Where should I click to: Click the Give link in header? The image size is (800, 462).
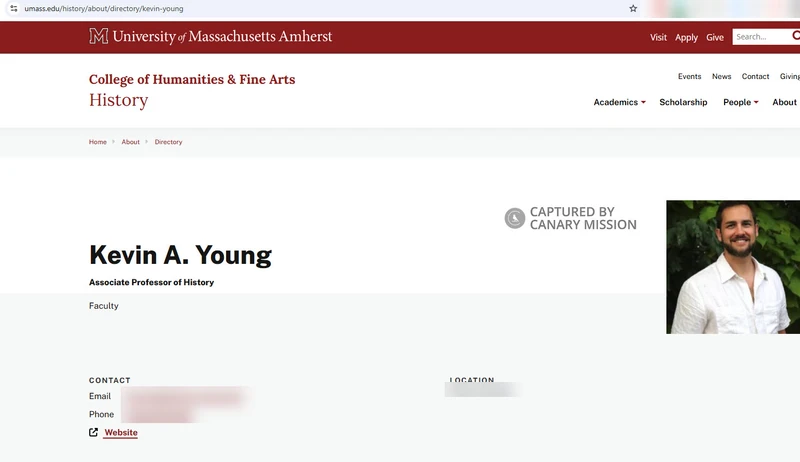(715, 37)
